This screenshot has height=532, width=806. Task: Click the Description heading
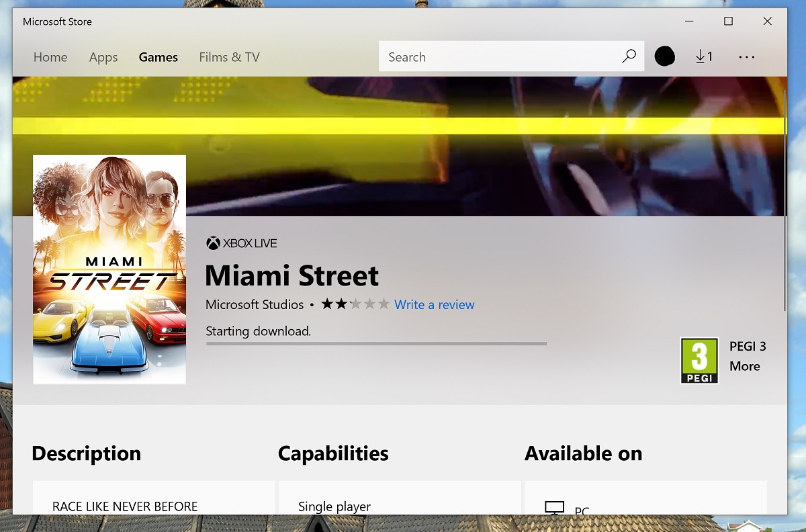point(87,453)
